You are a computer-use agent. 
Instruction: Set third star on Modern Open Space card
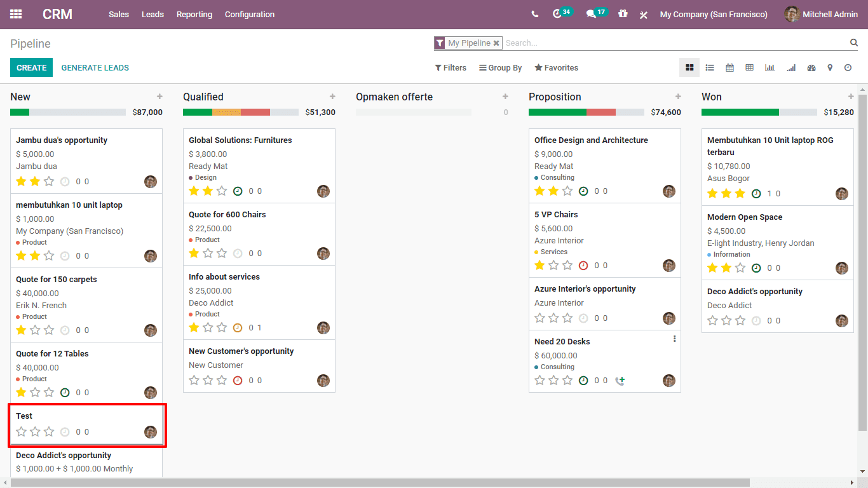click(x=740, y=268)
